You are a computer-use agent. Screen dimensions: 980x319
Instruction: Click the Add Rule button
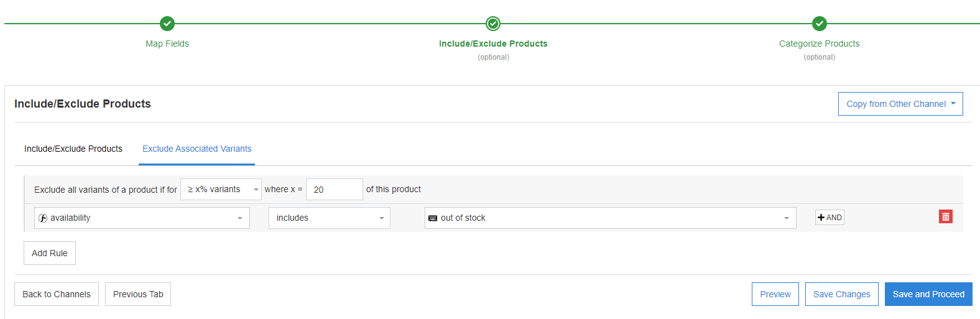tap(50, 253)
